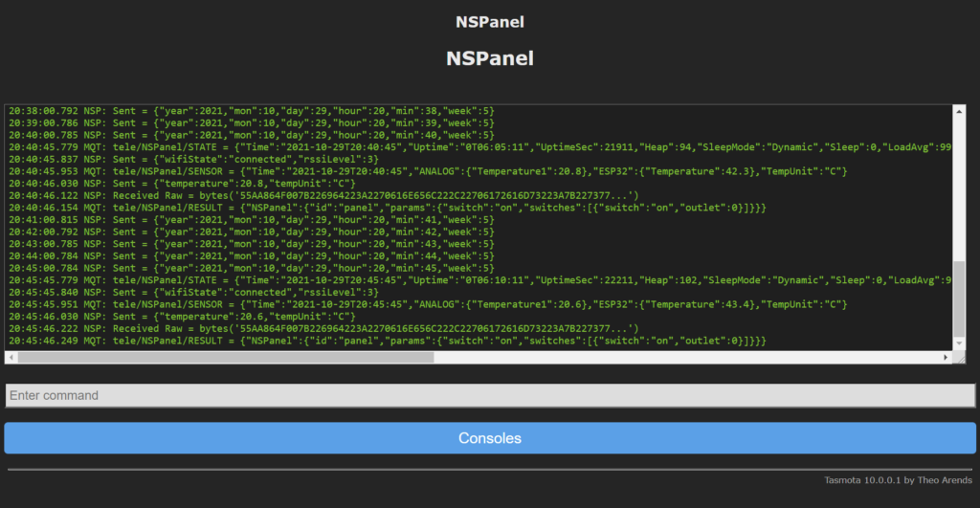Click the 20:40:46.030 temperature 20.8 log line
This screenshot has height=508, width=980.
[x=182, y=184]
